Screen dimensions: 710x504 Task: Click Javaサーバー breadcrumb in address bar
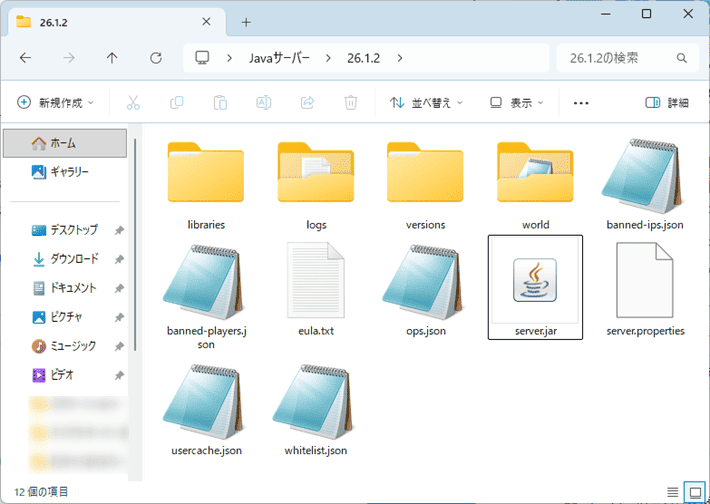[x=279, y=58]
